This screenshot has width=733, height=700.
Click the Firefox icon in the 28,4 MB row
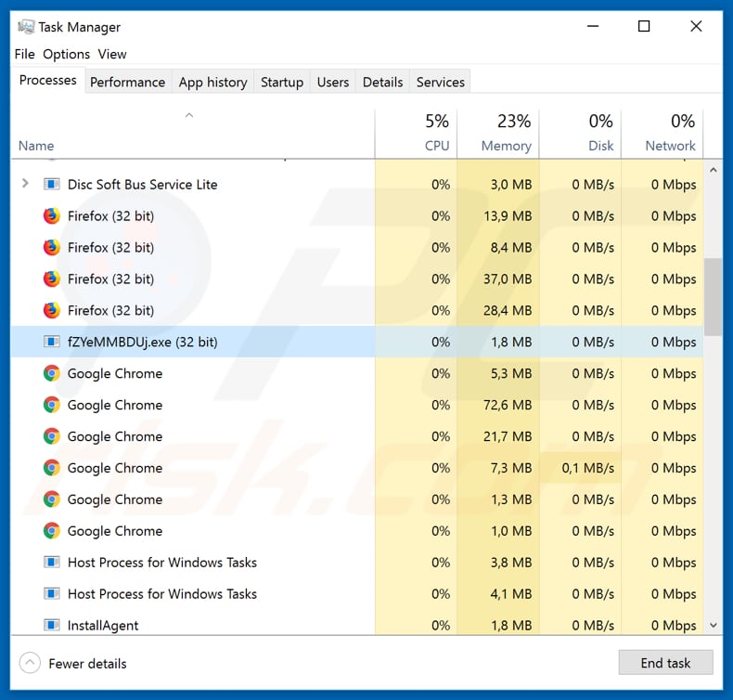[51, 310]
